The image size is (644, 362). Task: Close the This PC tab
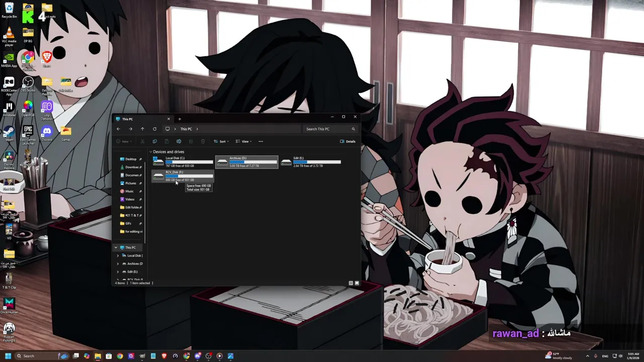[x=169, y=119]
